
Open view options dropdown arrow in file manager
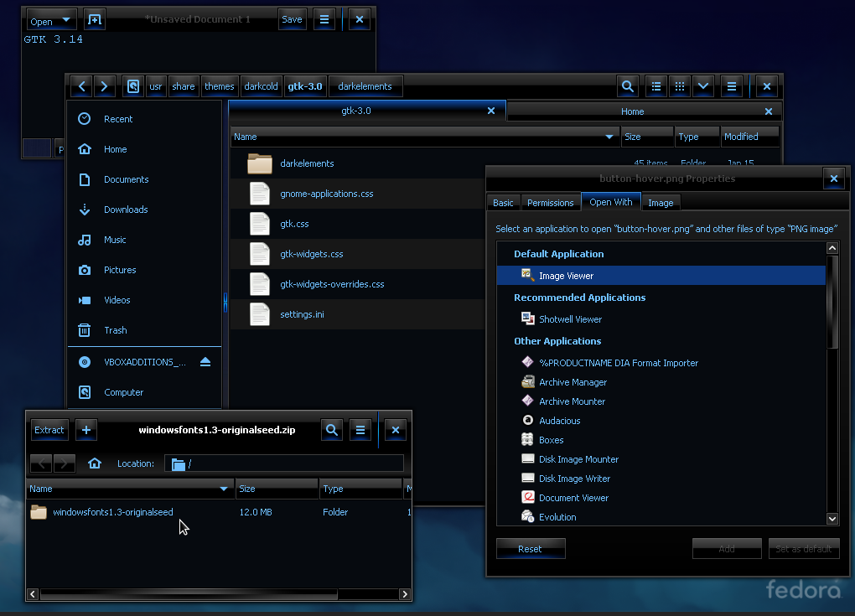703,86
